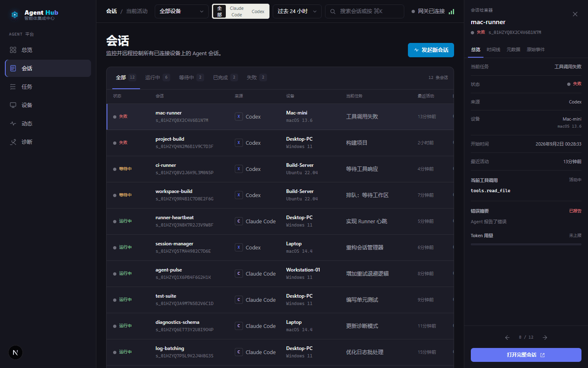The width and height of the screenshot is (588, 368).
Task: Close the 会话检查器 panel
Action: click(575, 14)
